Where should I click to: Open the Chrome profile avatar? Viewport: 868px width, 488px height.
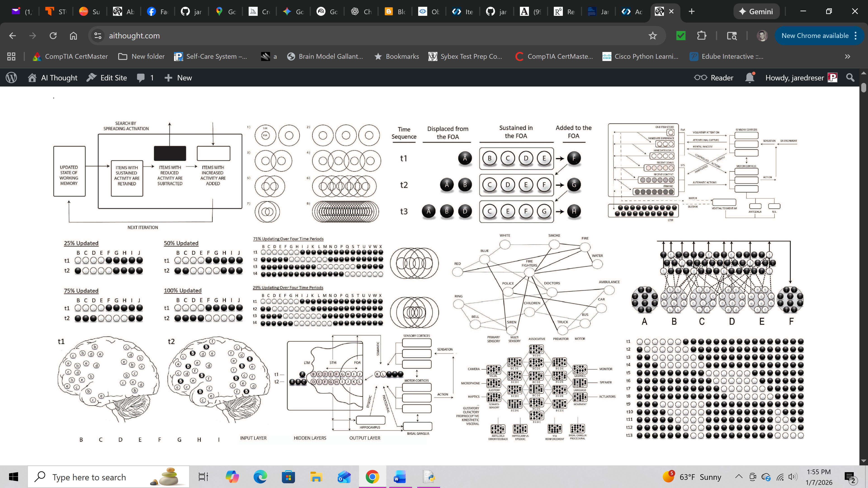pyautogui.click(x=762, y=36)
